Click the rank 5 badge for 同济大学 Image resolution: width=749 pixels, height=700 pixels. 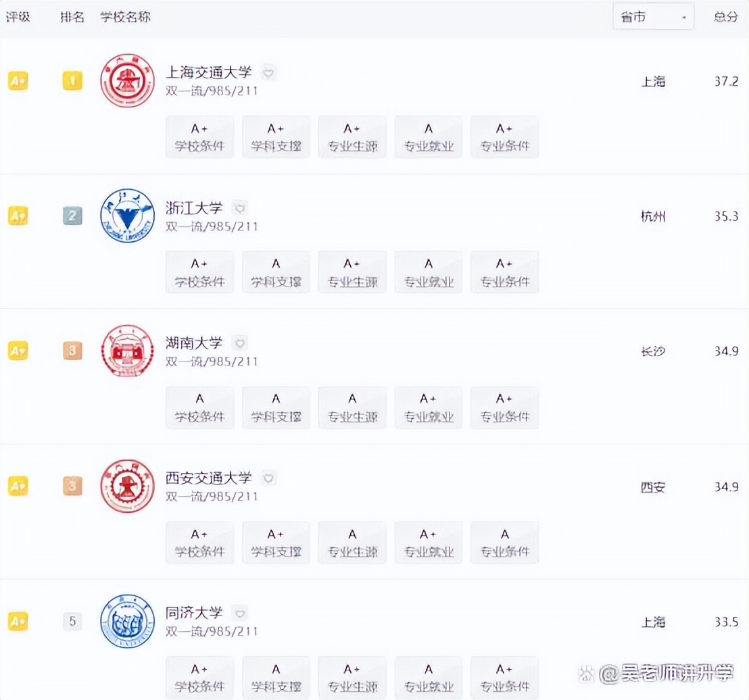(72, 621)
